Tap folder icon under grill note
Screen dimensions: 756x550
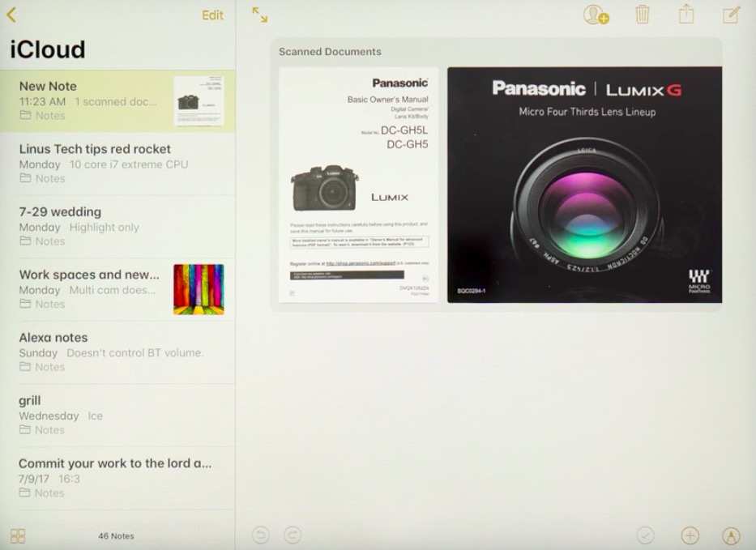pos(25,429)
